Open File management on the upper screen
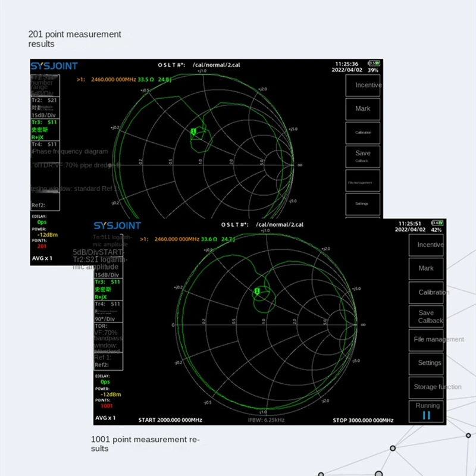Viewport: 476px width, 476px height. pyautogui.click(x=363, y=180)
